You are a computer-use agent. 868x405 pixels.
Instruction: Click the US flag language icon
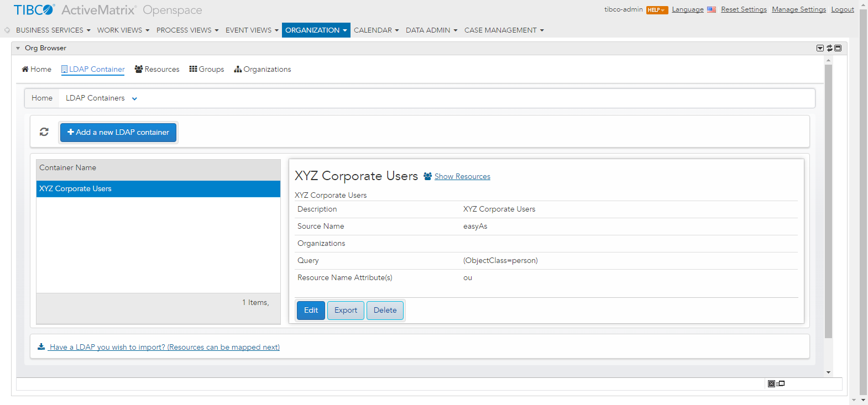click(712, 9)
